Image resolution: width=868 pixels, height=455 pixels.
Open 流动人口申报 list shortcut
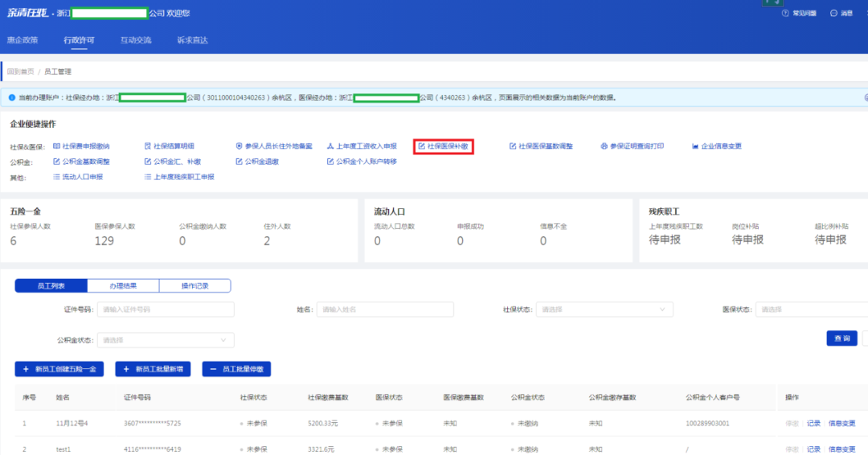(78, 177)
